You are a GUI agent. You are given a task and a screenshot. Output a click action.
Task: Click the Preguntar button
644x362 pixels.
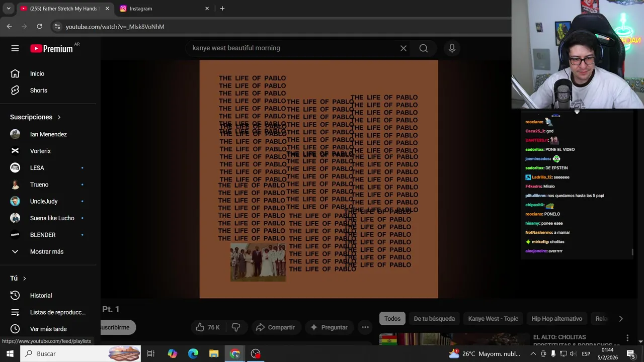coord(329,327)
